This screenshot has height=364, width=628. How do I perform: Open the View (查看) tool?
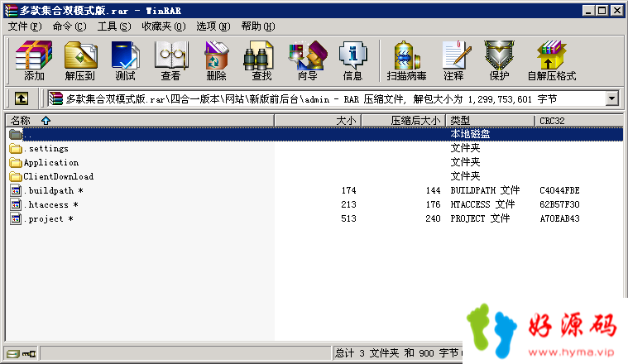click(171, 60)
